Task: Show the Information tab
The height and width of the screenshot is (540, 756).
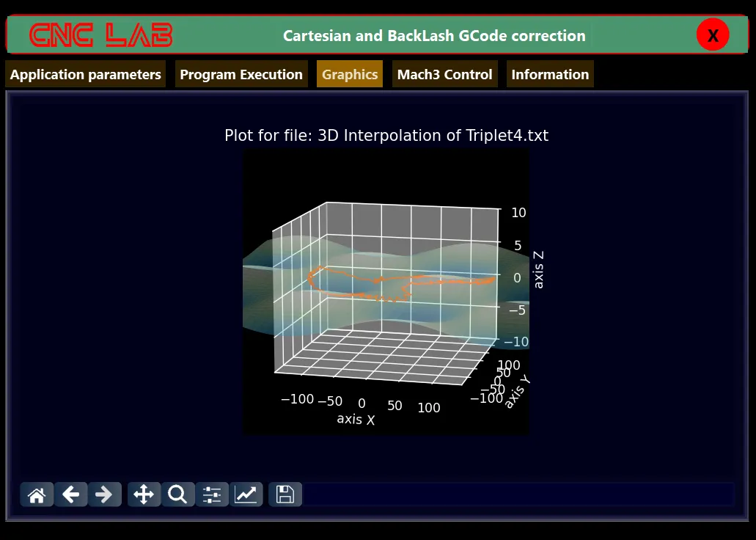Action: [550, 74]
